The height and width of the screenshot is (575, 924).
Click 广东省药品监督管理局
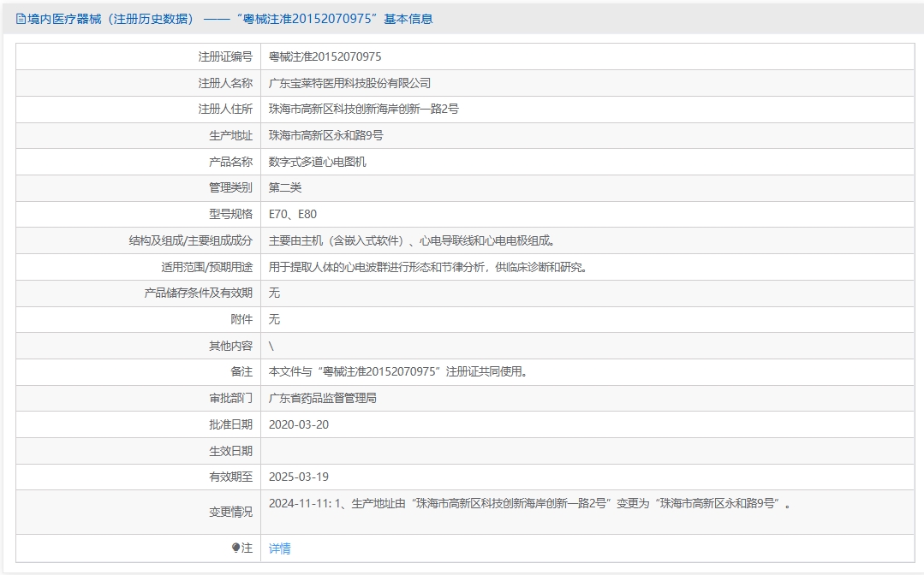coord(322,399)
